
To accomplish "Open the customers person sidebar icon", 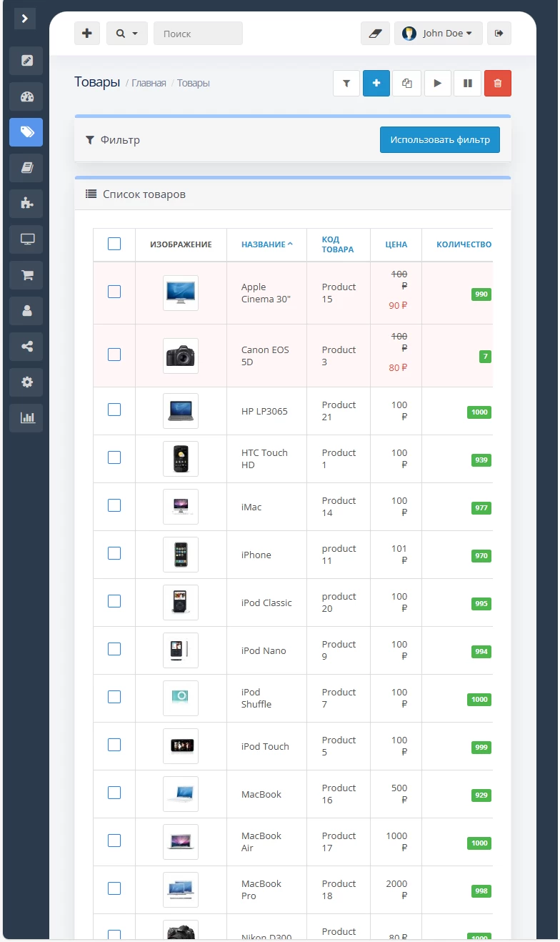I will pos(26,311).
